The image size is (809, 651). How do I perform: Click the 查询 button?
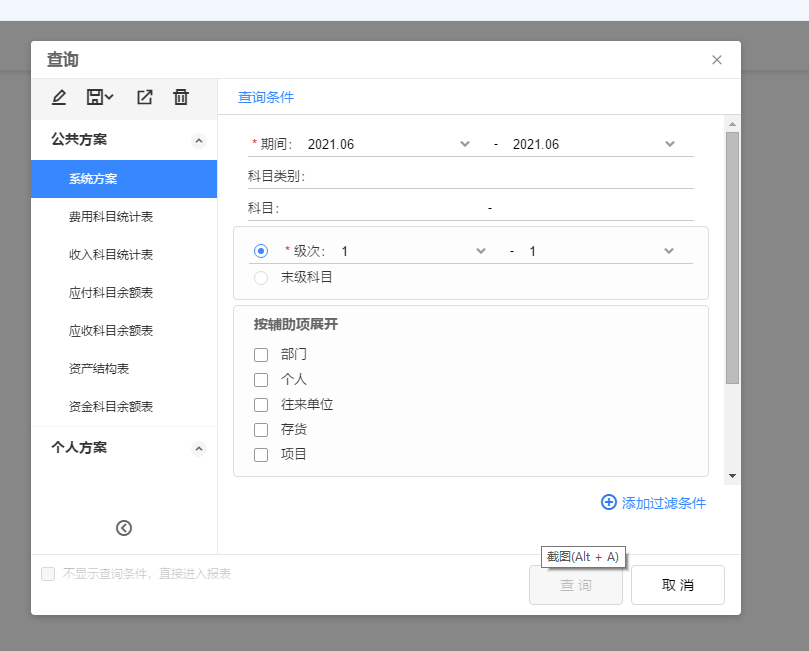coord(576,585)
